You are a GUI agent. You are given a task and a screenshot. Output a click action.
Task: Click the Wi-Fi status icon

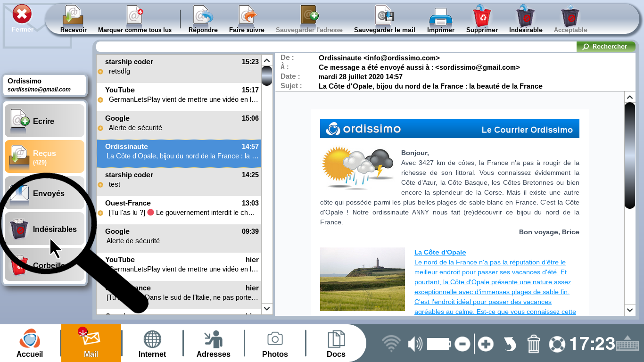click(391, 344)
